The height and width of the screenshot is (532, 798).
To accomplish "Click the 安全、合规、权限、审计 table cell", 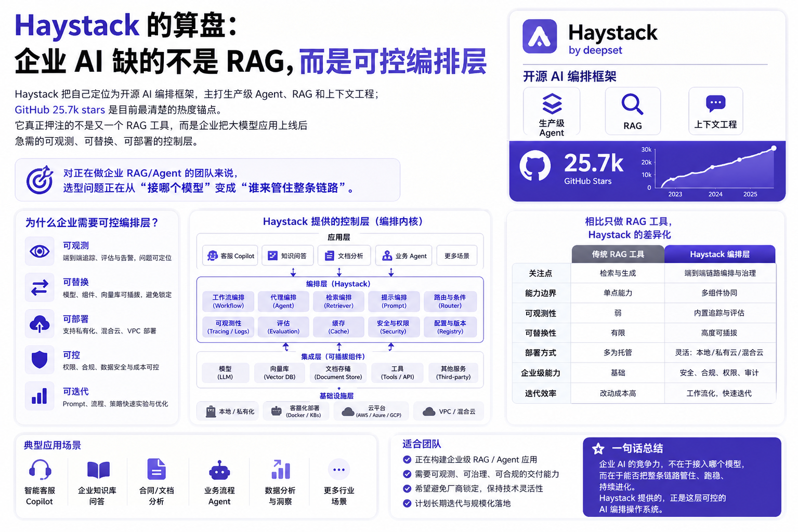I will point(719,373).
